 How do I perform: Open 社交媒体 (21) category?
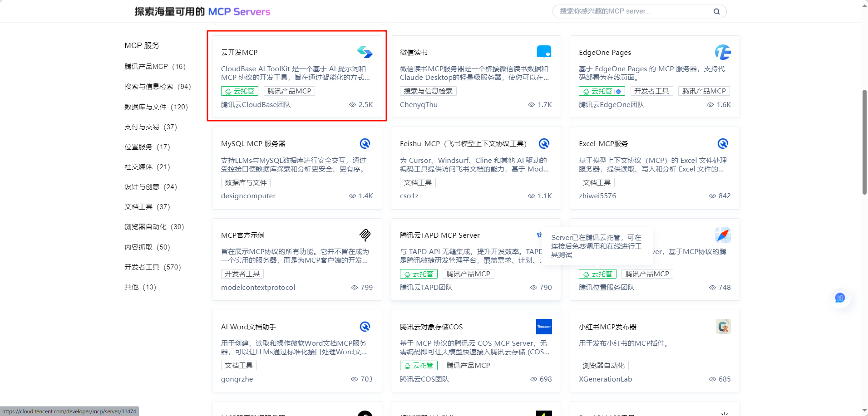147,167
